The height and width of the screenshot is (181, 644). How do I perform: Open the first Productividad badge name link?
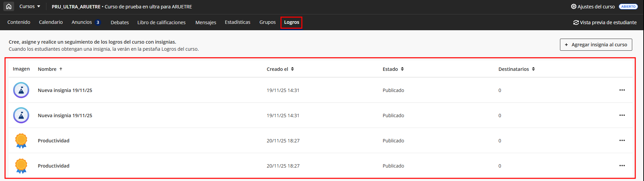click(x=53, y=141)
